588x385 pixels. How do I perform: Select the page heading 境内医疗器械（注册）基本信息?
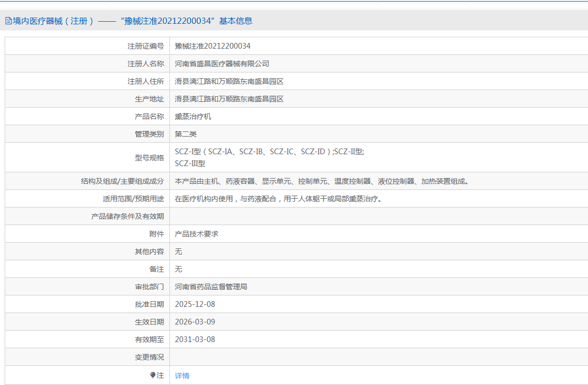click(128, 21)
